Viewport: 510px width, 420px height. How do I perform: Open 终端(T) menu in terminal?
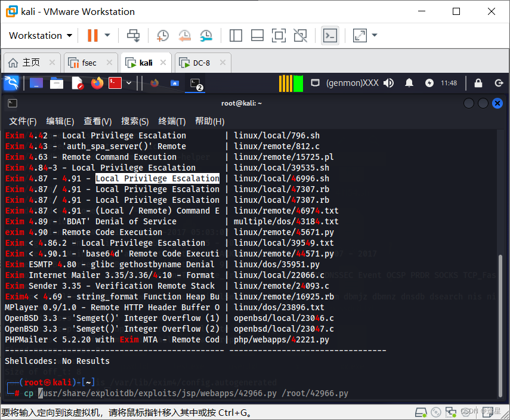[x=172, y=121]
